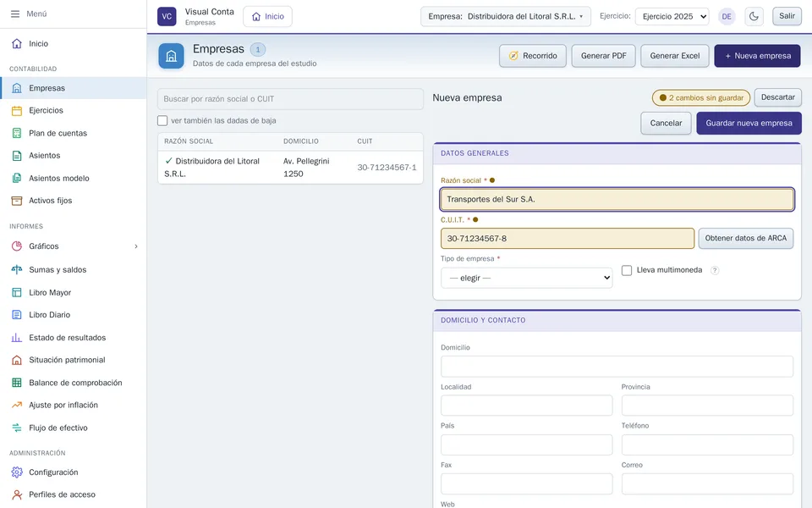Select Distribuidora del Litoral S.R.L. row
812x508 pixels.
tap(290, 168)
